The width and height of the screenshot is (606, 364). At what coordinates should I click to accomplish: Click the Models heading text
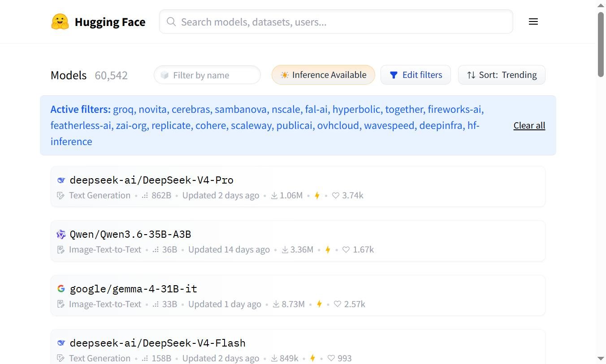(x=69, y=75)
